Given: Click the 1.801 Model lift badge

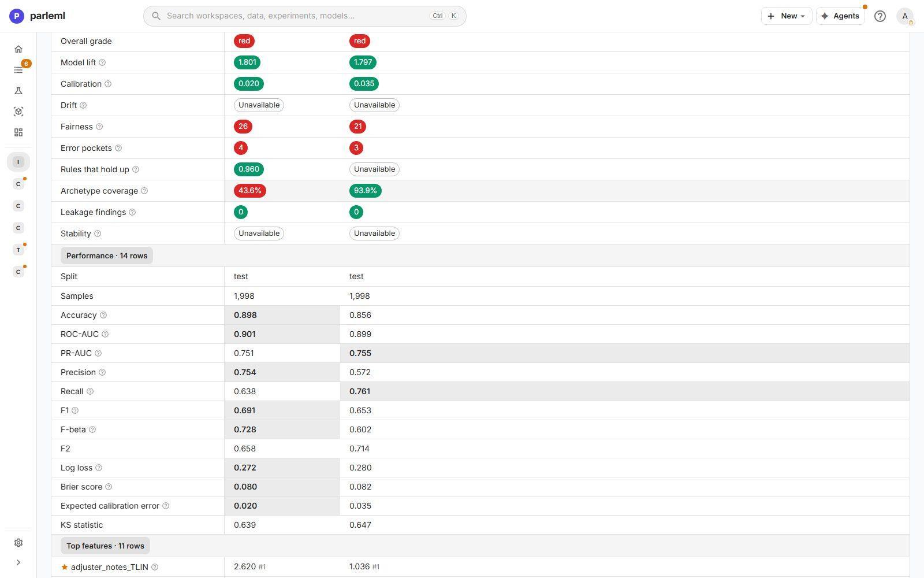Looking at the screenshot, I should [247, 62].
